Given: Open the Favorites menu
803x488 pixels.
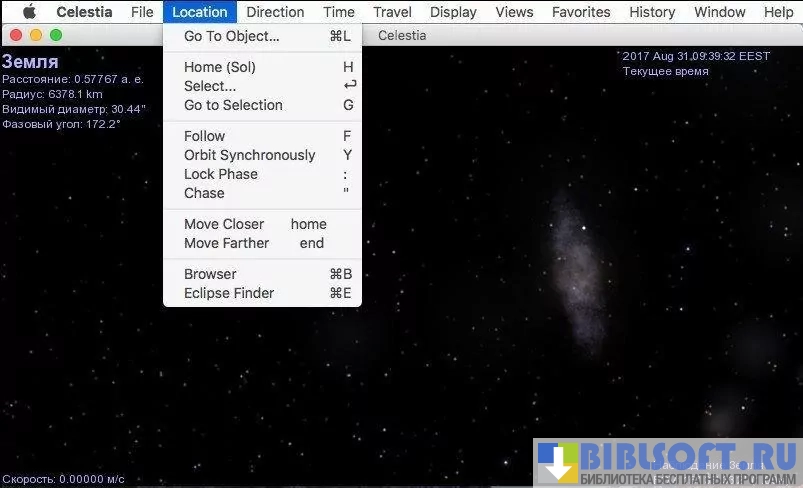Looking at the screenshot, I should [581, 12].
